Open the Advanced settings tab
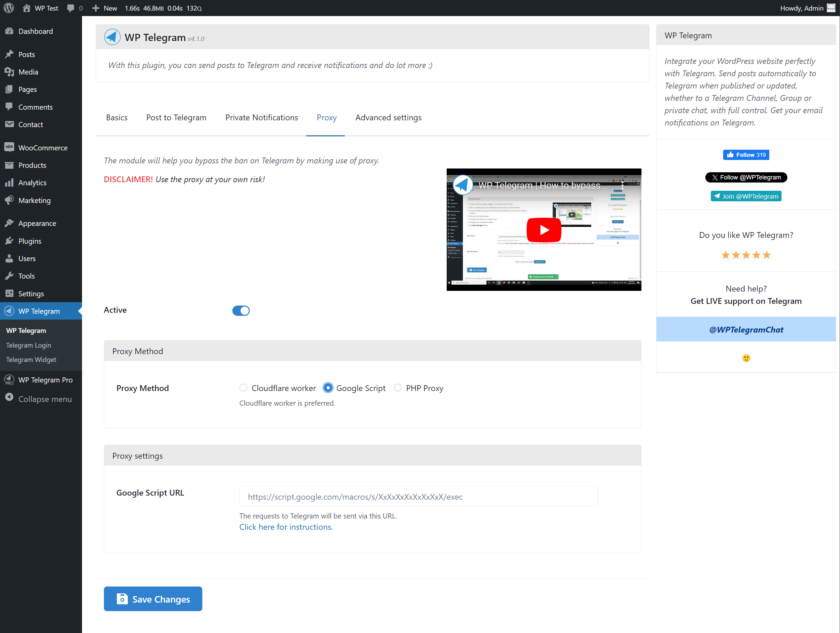The image size is (840, 633). point(388,118)
